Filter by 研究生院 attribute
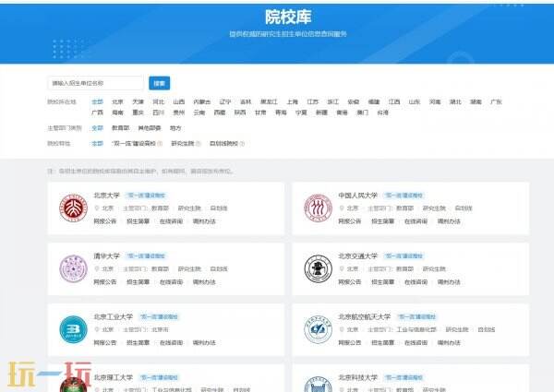 click(x=183, y=144)
